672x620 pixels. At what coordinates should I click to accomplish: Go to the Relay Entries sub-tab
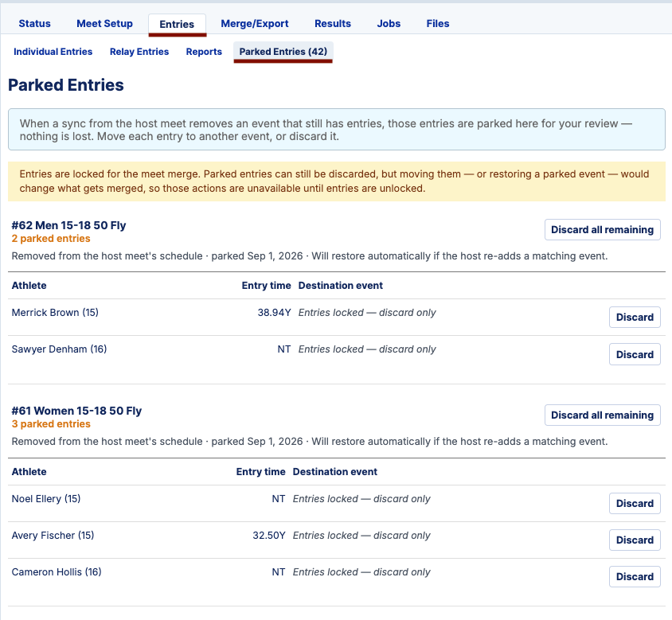pos(139,52)
